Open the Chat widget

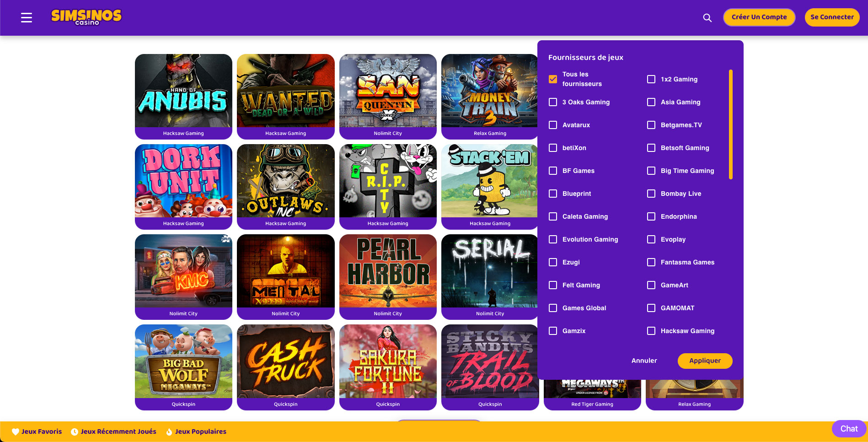point(849,429)
